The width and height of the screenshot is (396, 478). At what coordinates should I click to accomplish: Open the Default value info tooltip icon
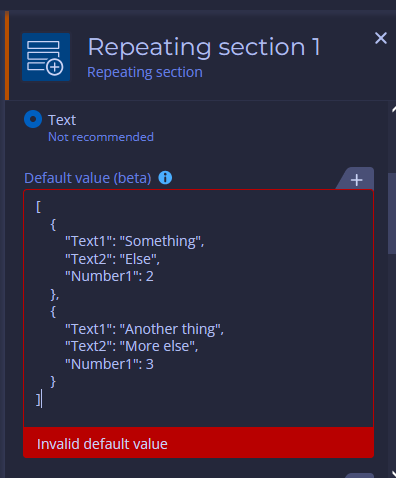click(165, 178)
